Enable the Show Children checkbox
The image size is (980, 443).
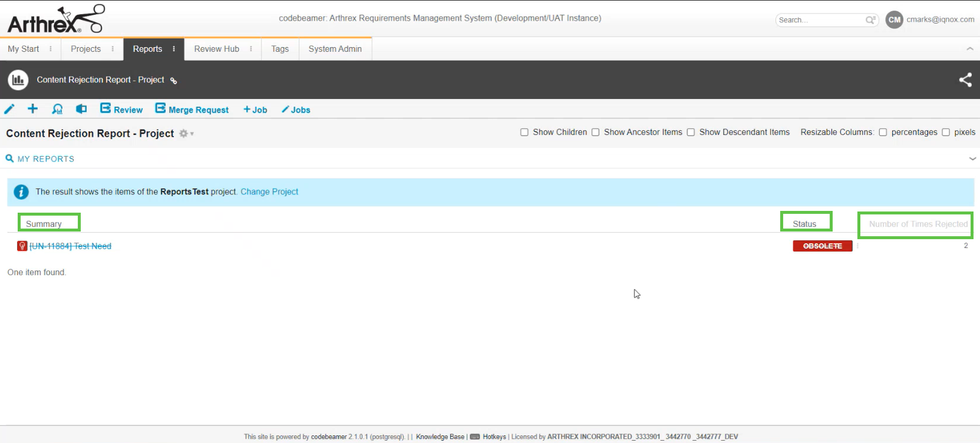[x=524, y=133]
